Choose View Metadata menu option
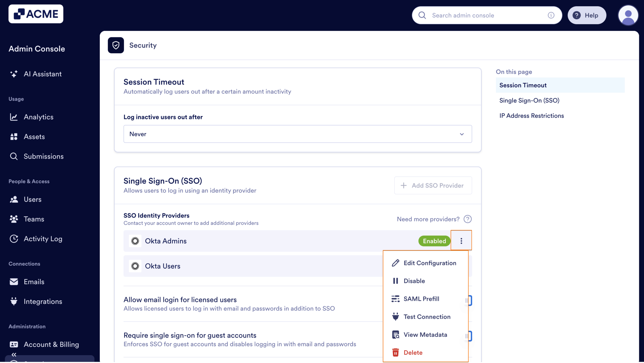This screenshot has width=644, height=363. click(425, 335)
